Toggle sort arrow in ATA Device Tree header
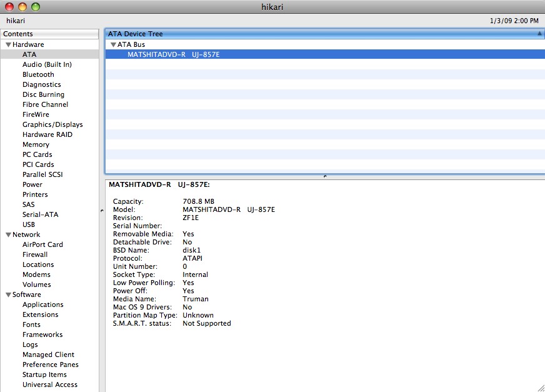 539,34
